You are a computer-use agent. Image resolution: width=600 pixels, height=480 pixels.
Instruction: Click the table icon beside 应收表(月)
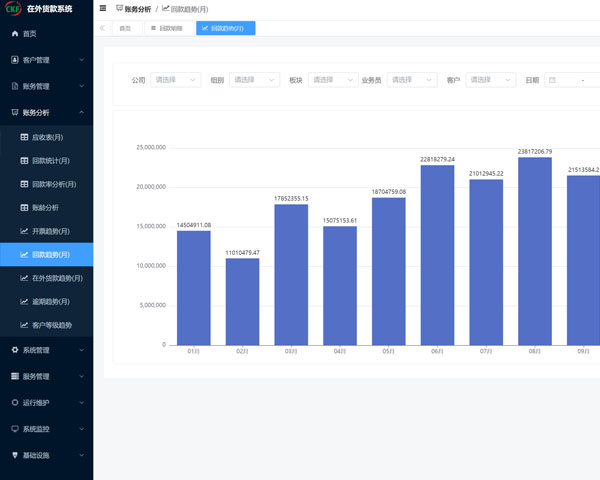25,137
